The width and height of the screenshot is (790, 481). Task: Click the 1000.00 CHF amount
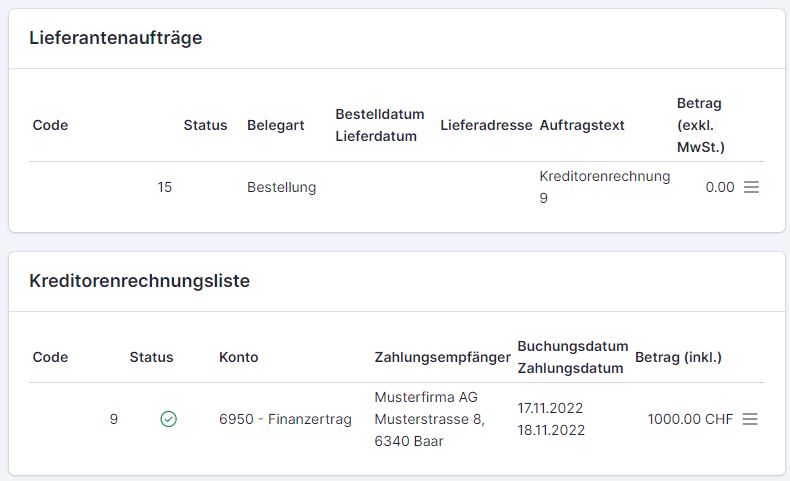pyautogui.click(x=690, y=419)
